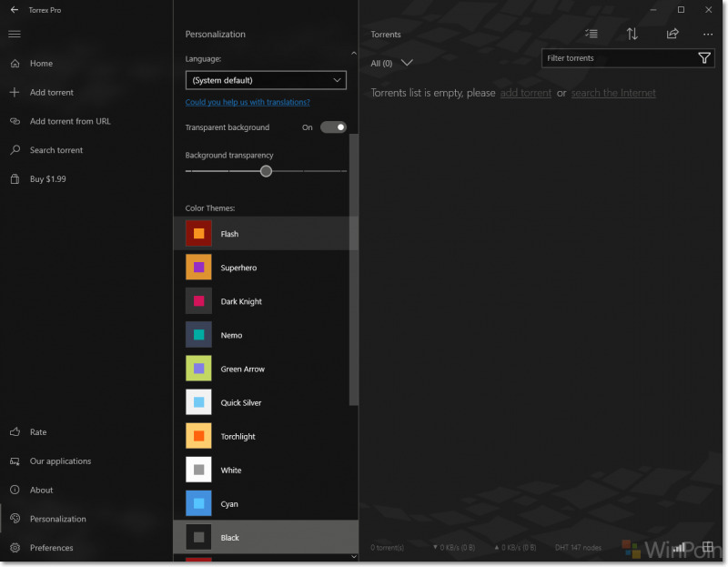
Task: Open the Language dropdown
Action: (x=266, y=80)
